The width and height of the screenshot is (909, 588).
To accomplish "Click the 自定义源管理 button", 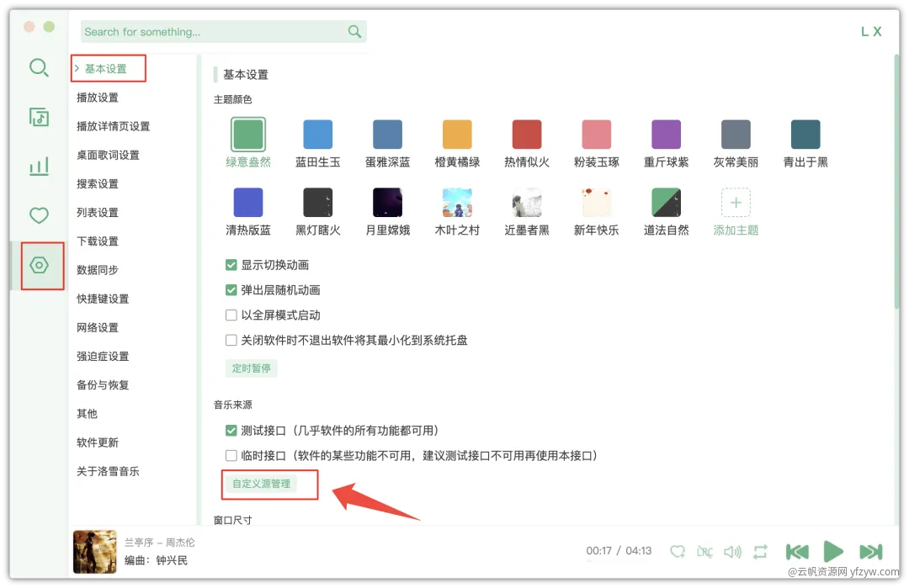I will pyautogui.click(x=261, y=484).
